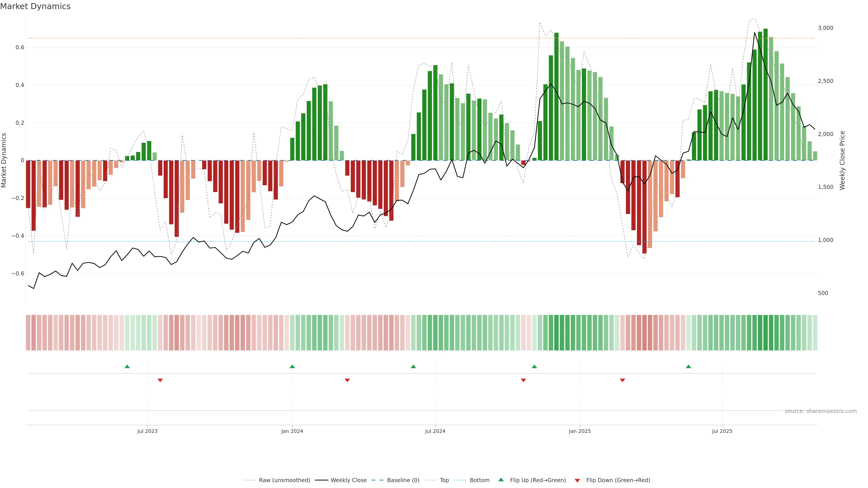868x488 pixels.
Task: Click the source: sharemaestro.com text
Action: click(821, 411)
